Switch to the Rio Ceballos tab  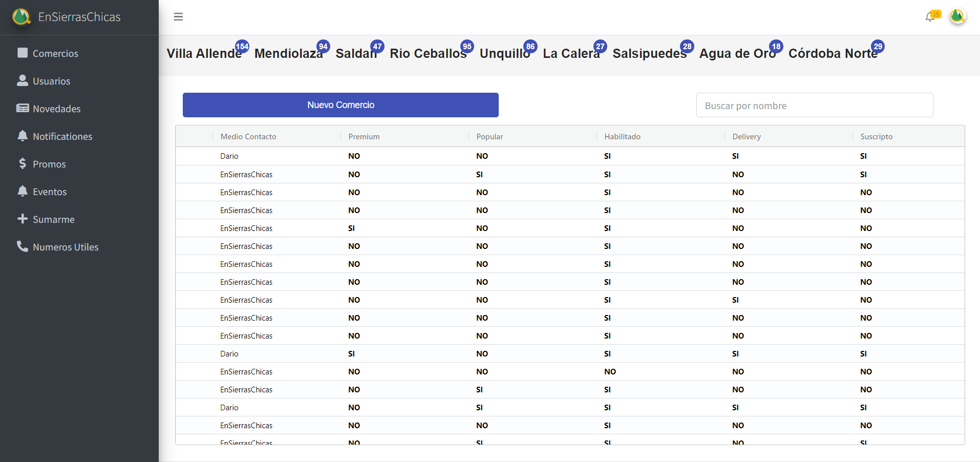coord(428,54)
